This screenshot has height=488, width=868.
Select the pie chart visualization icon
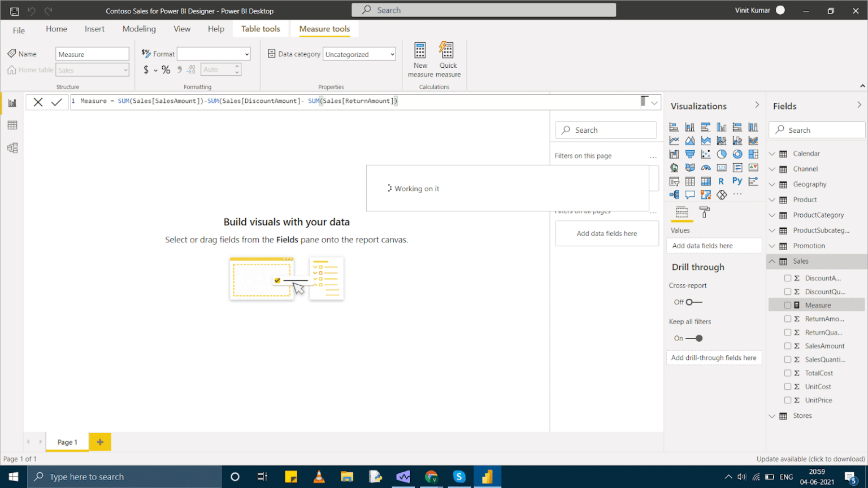tap(722, 154)
